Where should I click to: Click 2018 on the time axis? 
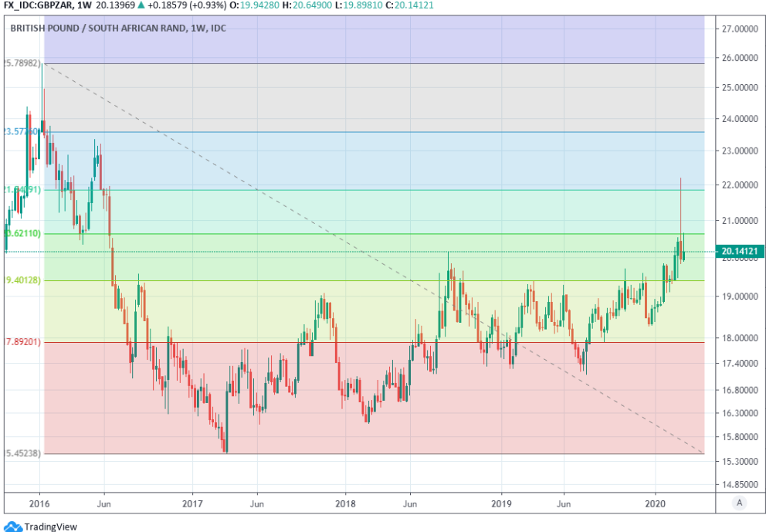coord(344,503)
